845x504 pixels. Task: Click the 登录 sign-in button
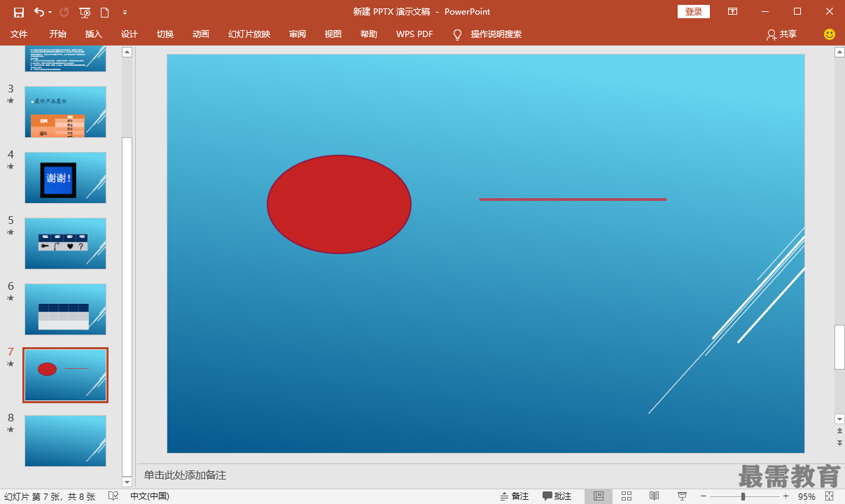pyautogui.click(x=694, y=12)
